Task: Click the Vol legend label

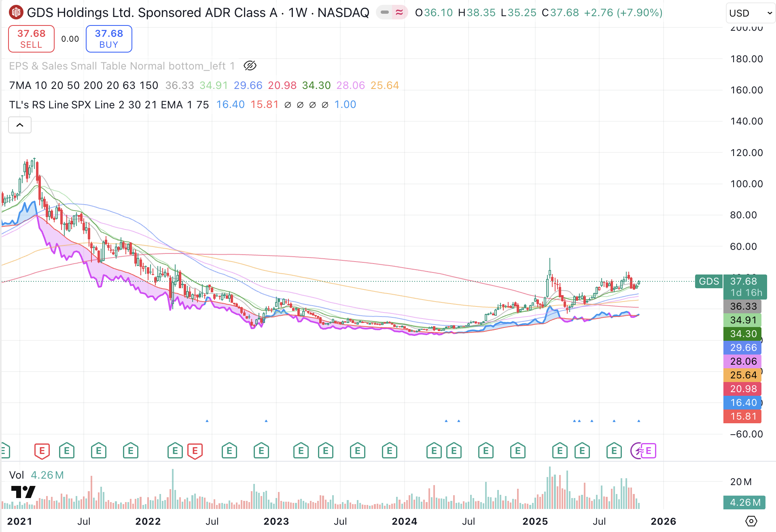Action: pyautogui.click(x=17, y=475)
